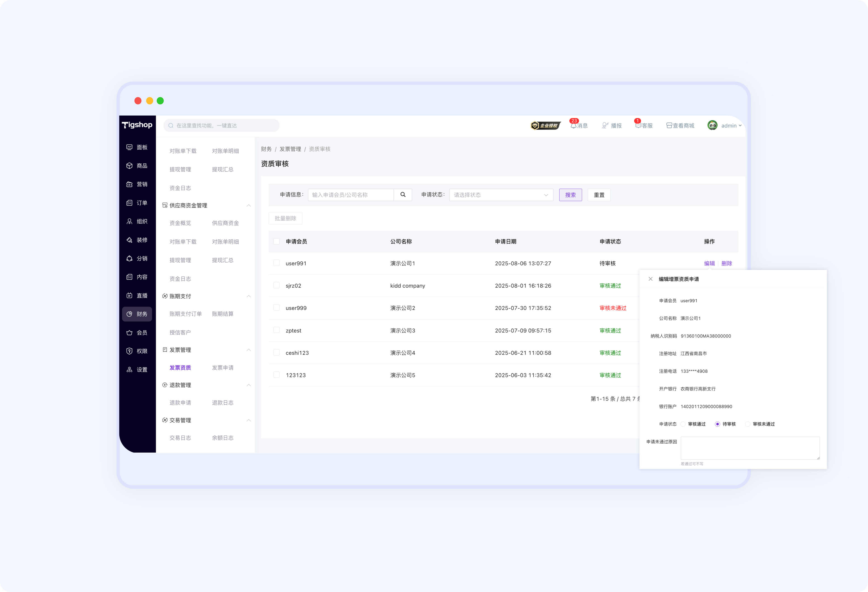Open the 消息 notification bell
Viewport: 868px width, 592px height.
573,126
